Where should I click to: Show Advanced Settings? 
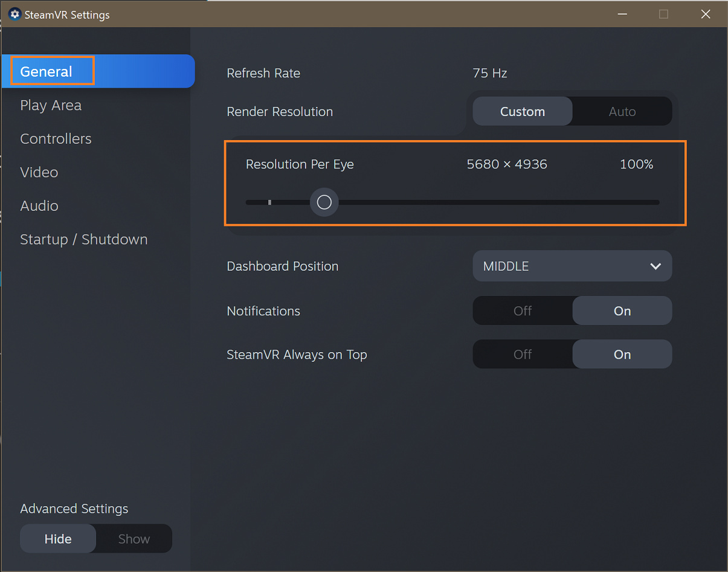(x=134, y=539)
